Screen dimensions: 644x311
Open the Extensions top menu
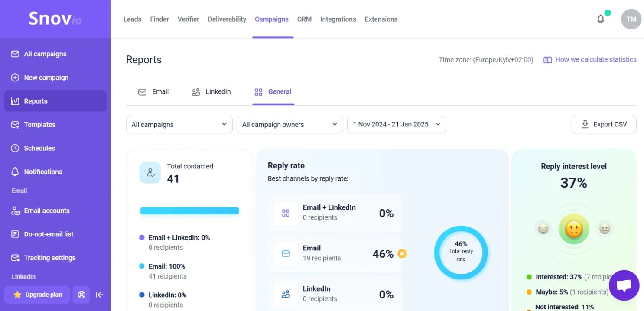tap(381, 19)
